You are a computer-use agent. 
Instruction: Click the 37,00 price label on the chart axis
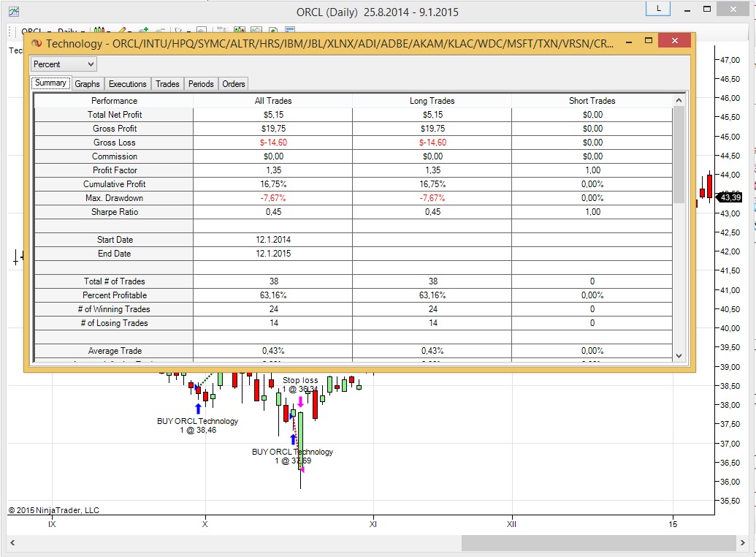pos(730,444)
